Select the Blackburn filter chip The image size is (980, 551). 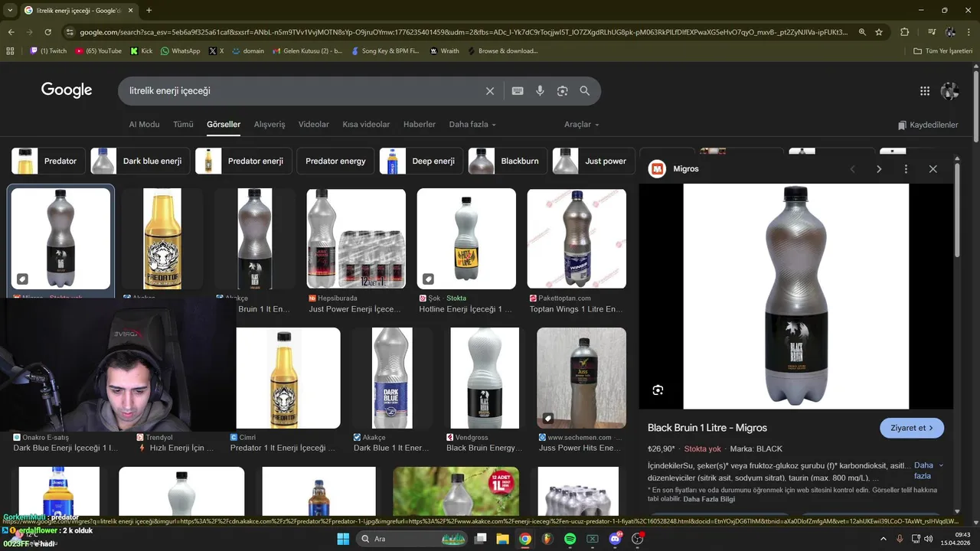pyautogui.click(x=508, y=161)
